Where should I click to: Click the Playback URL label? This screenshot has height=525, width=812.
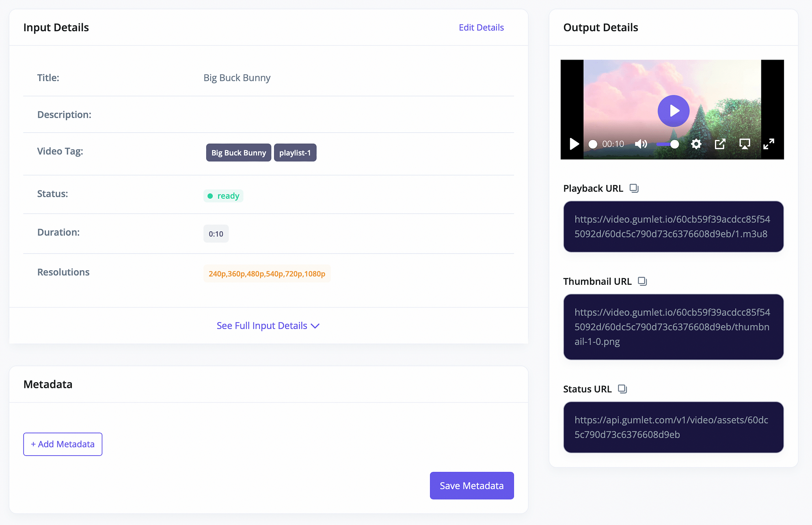(x=593, y=189)
